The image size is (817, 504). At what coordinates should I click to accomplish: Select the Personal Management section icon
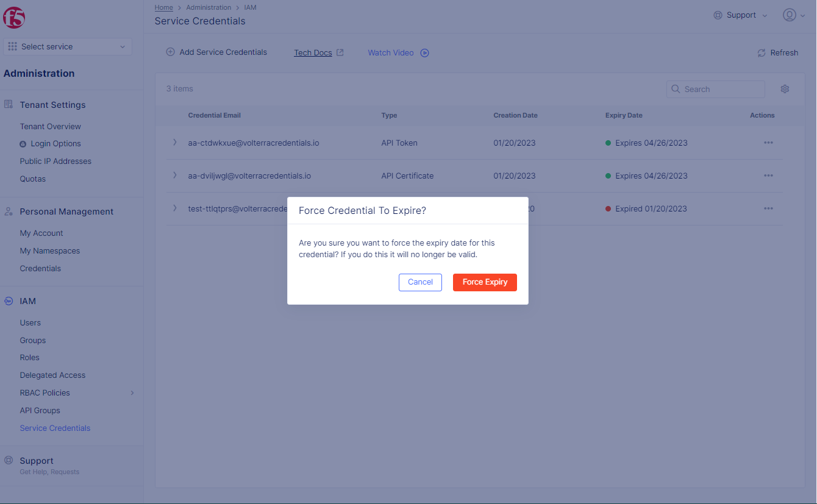[9, 211]
